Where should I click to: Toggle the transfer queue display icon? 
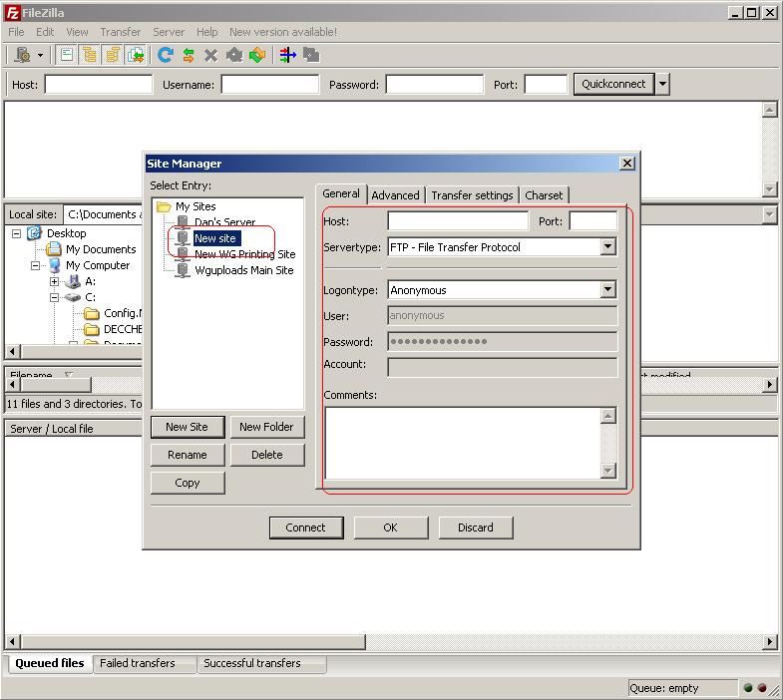pyautogui.click(x=136, y=55)
